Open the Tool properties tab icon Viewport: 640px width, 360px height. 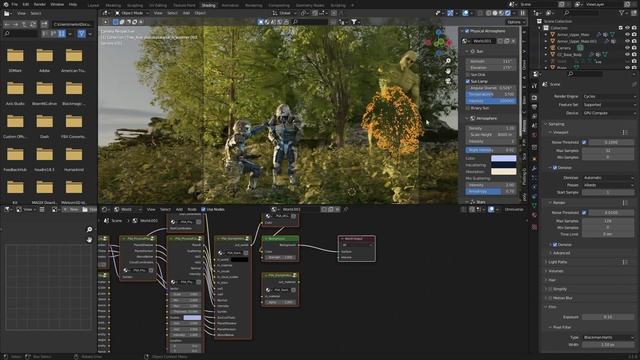click(534, 86)
